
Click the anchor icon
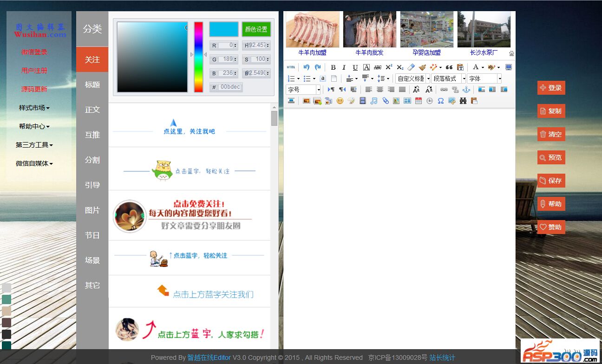pyautogui.click(x=466, y=90)
